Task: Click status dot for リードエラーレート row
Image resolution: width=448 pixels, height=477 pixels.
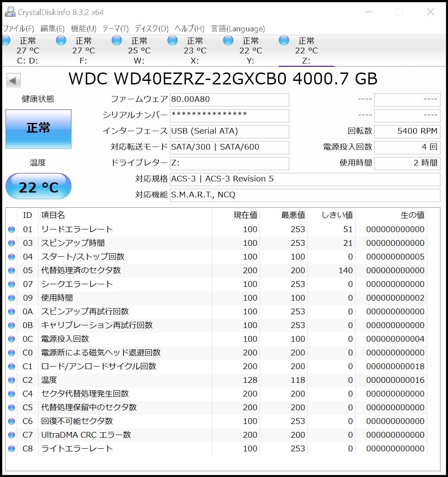Action: point(11,229)
